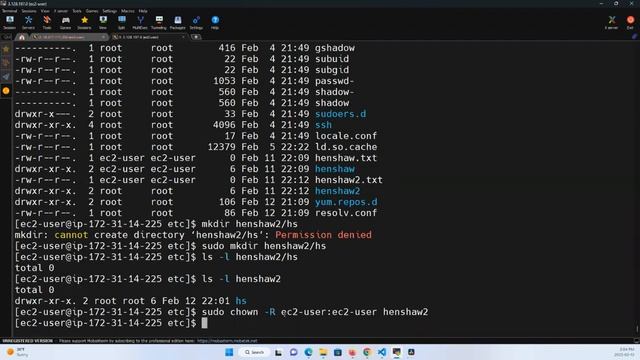Viewport: 640px width, 360px height.
Task: Click the terminal cursor at the last prompt
Action: pos(204,323)
